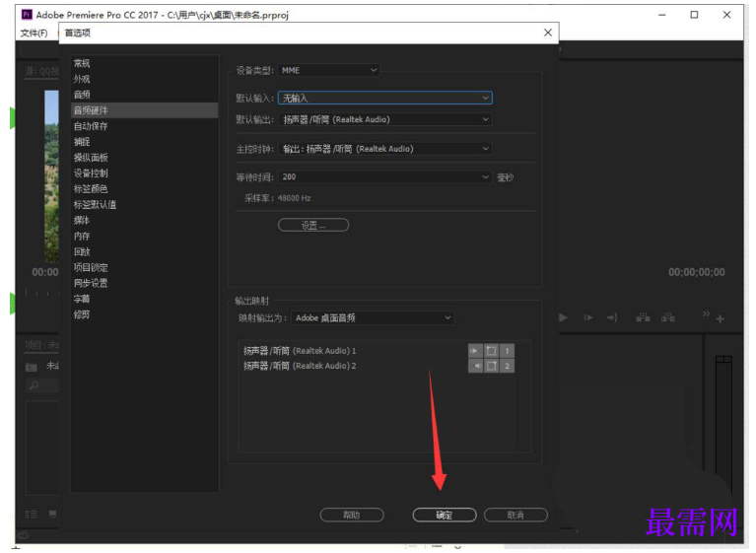Screen dimensions: 756x553
Task: Open the 回放 preferences category
Action: 82,251
